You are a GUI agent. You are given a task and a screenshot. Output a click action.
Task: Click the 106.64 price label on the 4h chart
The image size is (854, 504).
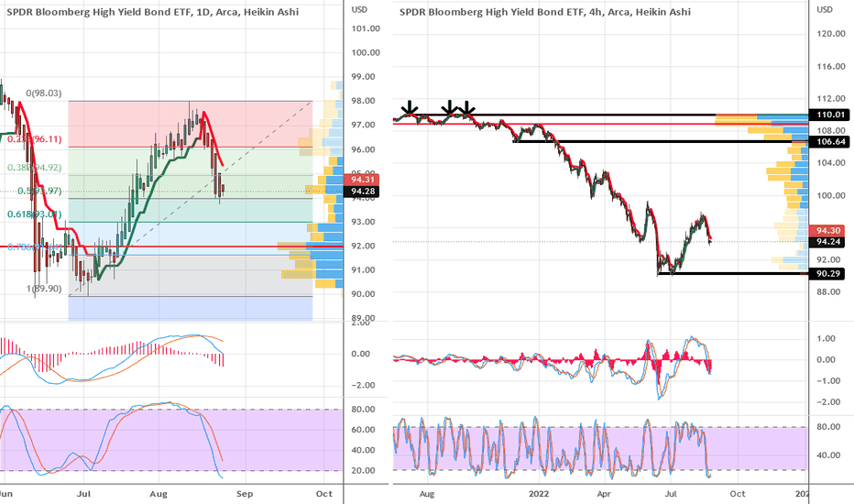830,142
